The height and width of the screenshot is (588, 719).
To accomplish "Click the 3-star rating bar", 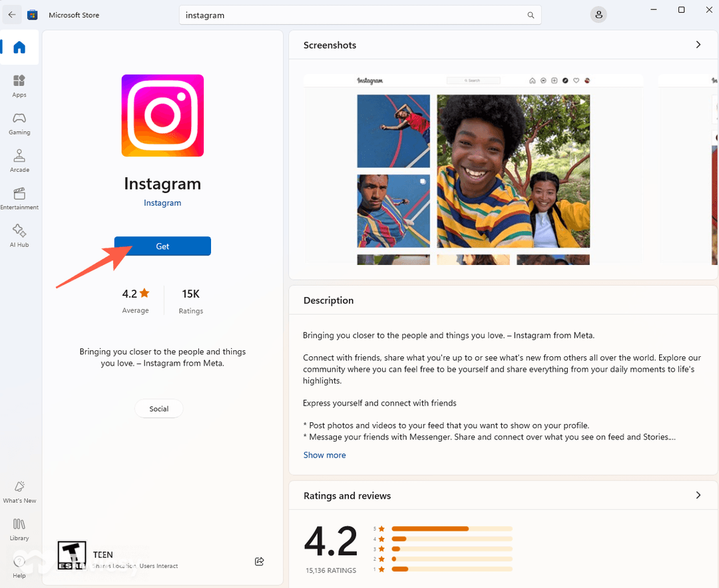I will tap(451, 549).
